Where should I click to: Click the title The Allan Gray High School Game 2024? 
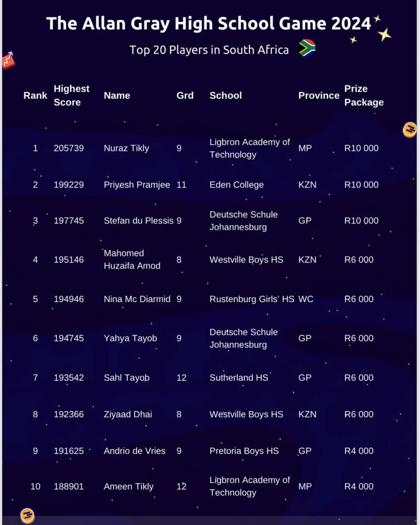click(208, 24)
